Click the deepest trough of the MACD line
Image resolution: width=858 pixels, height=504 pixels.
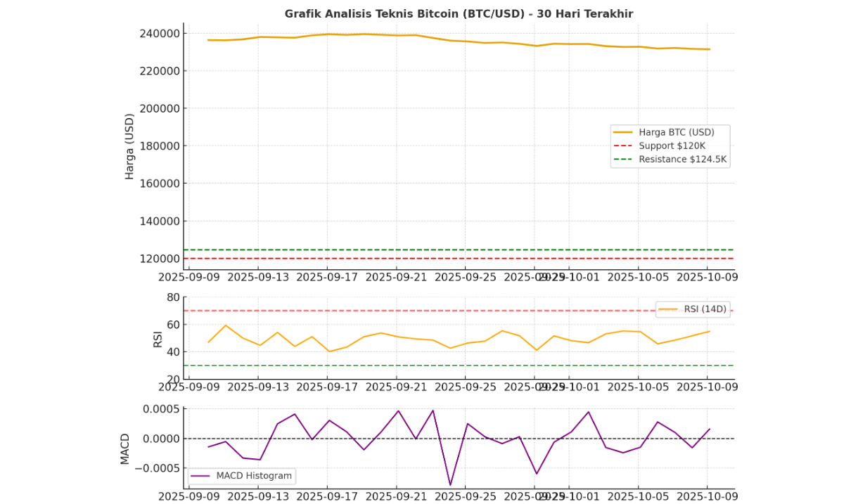(x=450, y=485)
